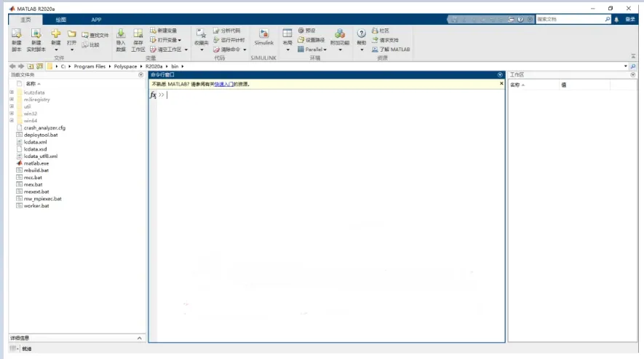Click the quick access help icon
The image size is (644, 359).
point(520,20)
